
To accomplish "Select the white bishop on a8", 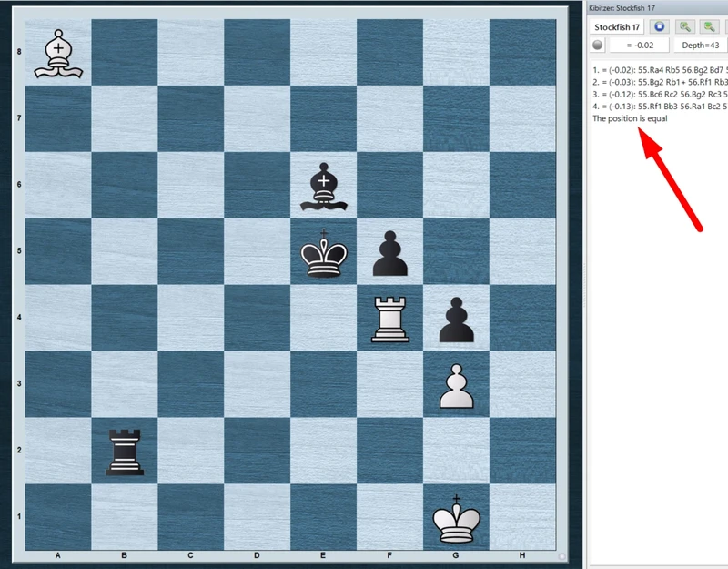I will click(x=59, y=55).
